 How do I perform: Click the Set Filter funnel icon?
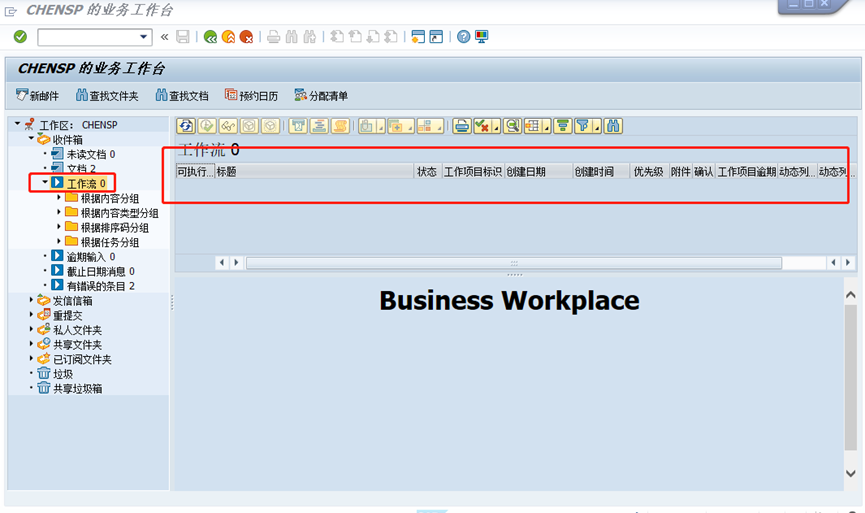click(583, 126)
